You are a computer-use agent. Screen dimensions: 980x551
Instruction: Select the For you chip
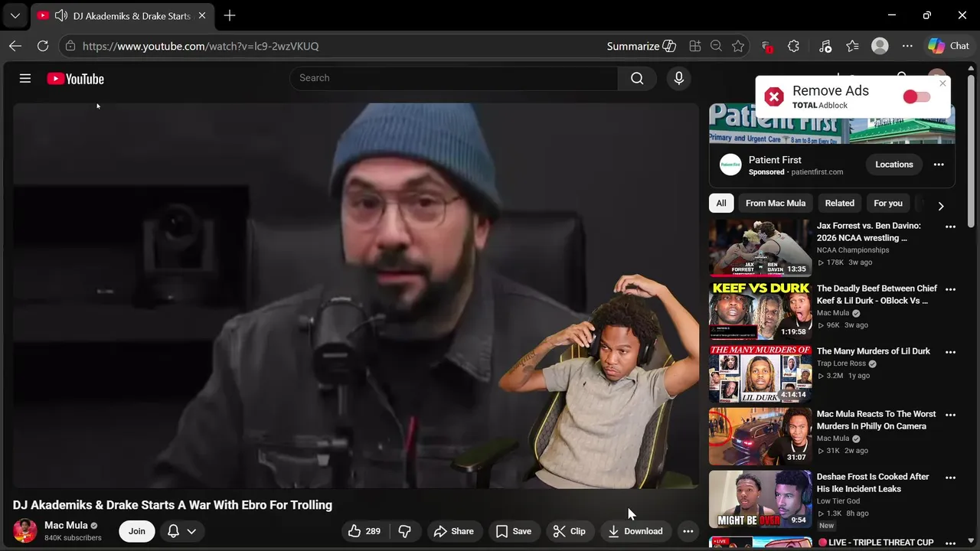[x=888, y=203]
